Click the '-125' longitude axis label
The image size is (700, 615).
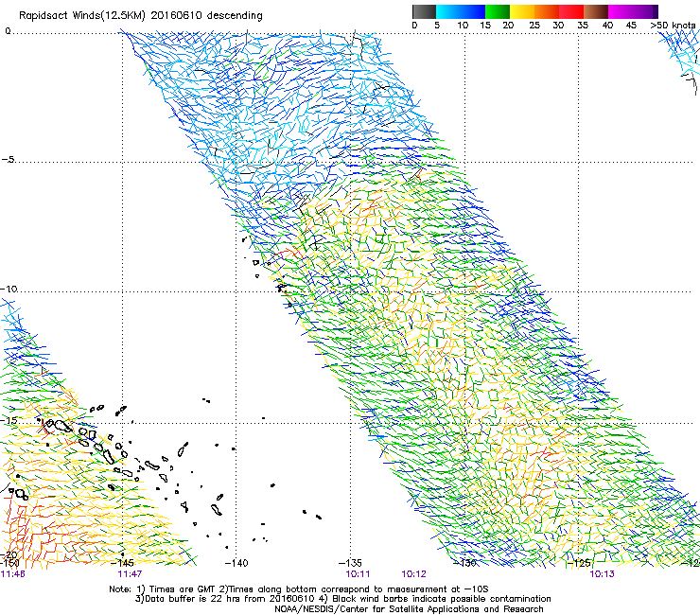point(579,563)
